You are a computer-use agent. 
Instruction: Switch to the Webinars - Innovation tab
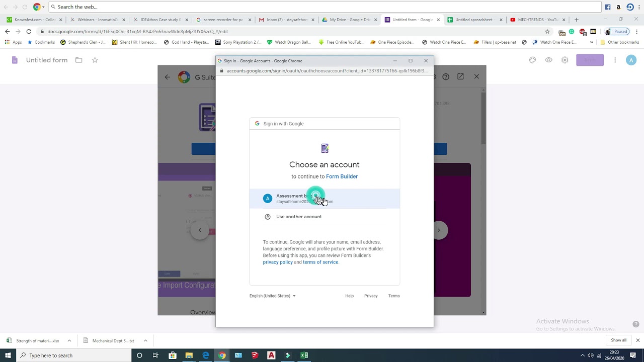tap(98, 20)
